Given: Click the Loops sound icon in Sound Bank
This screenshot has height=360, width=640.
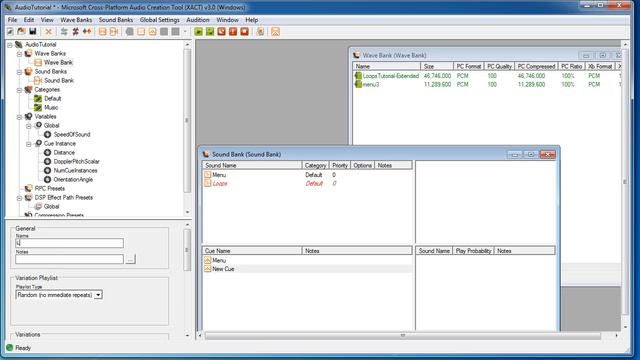Looking at the screenshot, I should click(x=207, y=183).
